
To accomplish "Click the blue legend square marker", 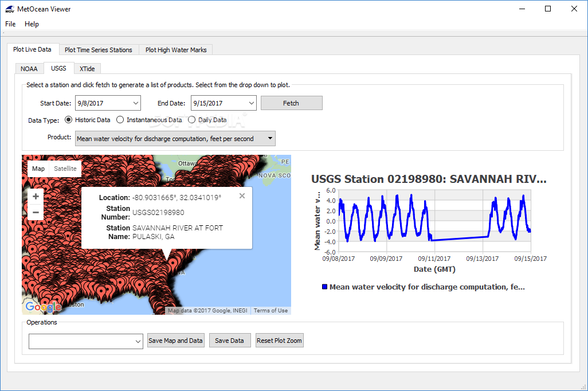I will tap(325, 287).
